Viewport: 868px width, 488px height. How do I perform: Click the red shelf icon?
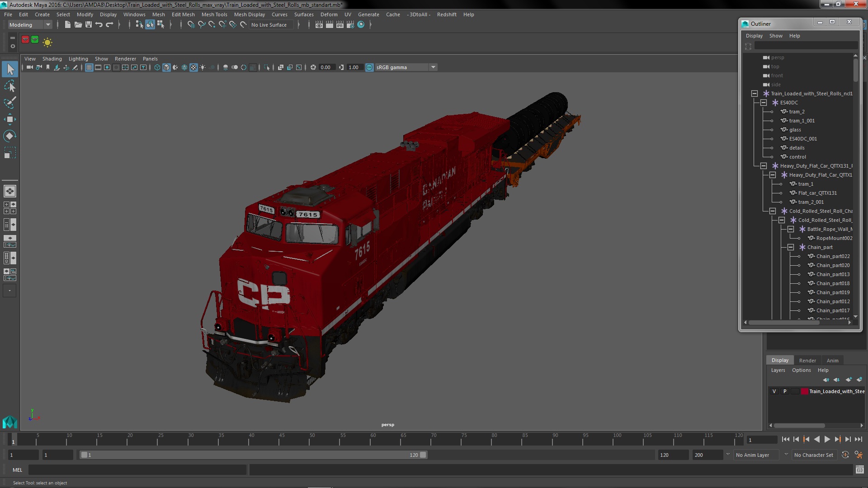click(x=25, y=40)
